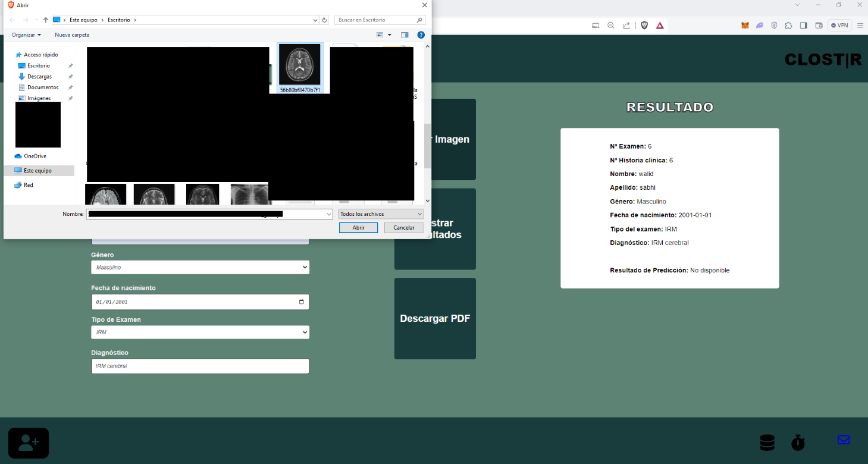The image size is (868, 464).
Task: Click the stopwatch icon near bottom right
Action: tap(798, 443)
